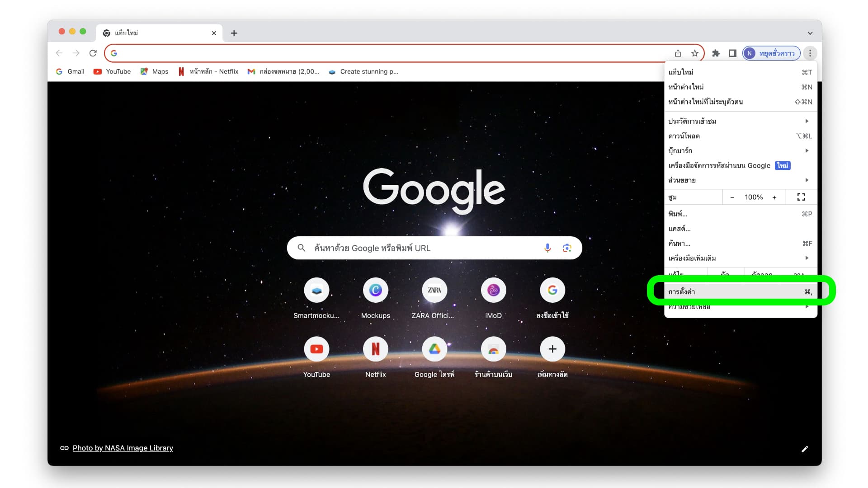Viewport: 868px width, 488px height.
Task: Click the YouTube bookmark in bookmarks bar
Action: click(x=112, y=71)
